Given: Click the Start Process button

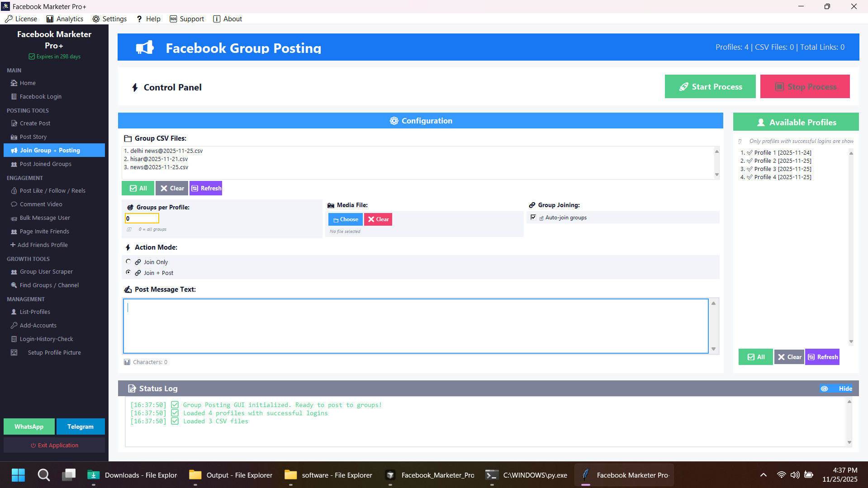Looking at the screenshot, I should 710,86.
